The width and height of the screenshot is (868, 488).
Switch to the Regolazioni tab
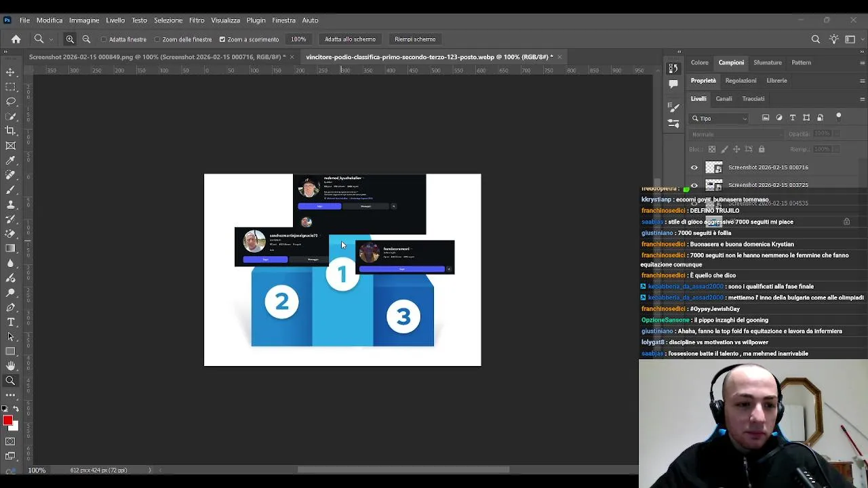click(741, 81)
